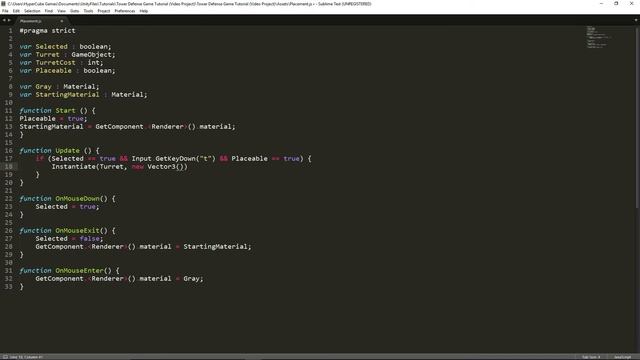640x360 pixels.
Task: Click 'Update' function name on line 16
Action: (x=67, y=151)
